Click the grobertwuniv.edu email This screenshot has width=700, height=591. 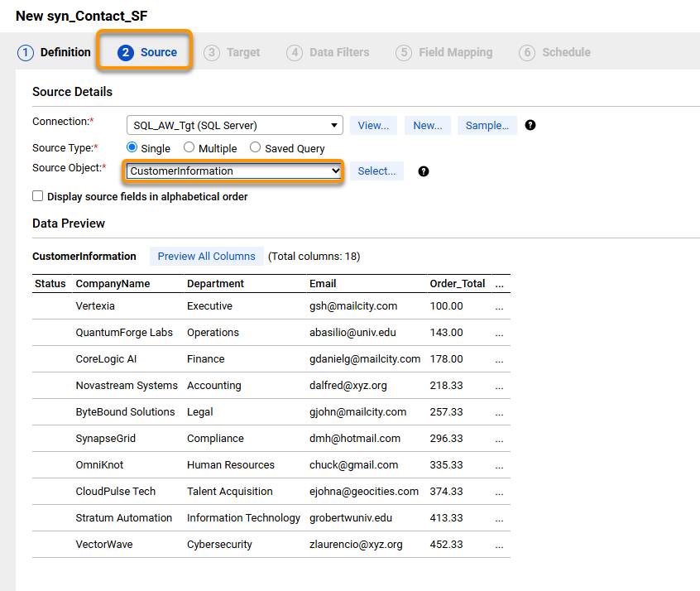coord(351,517)
